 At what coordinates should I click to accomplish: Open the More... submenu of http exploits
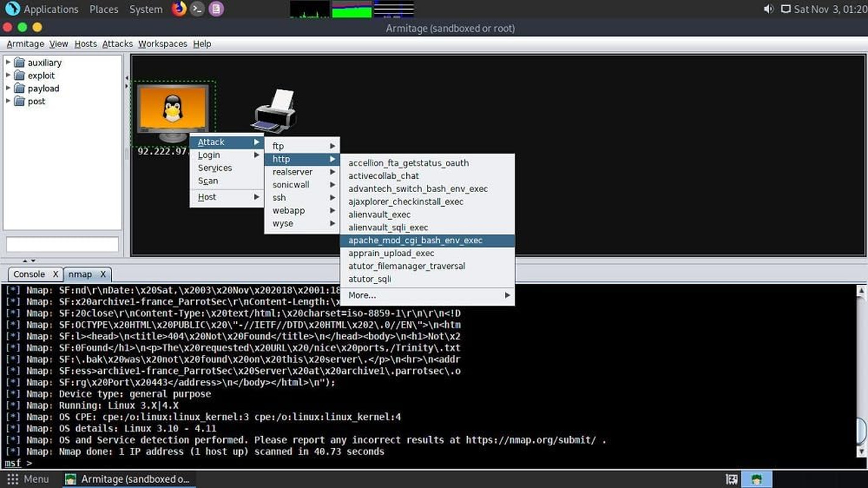point(361,295)
